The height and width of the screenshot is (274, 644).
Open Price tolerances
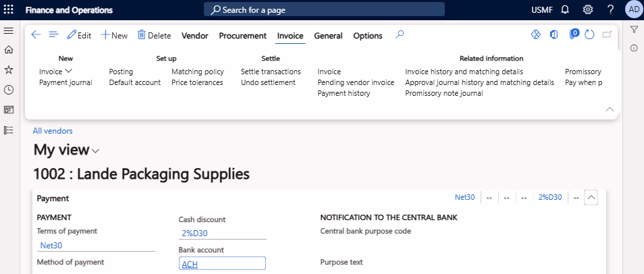(x=197, y=82)
